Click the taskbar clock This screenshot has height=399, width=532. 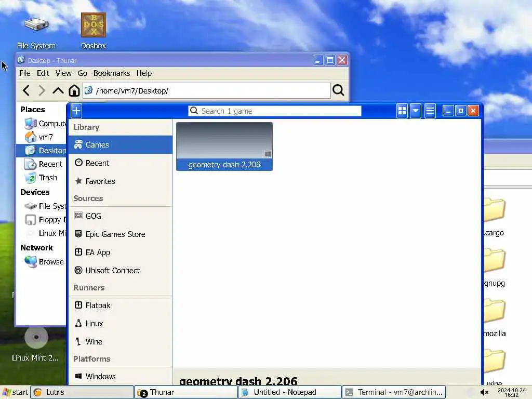(x=511, y=393)
